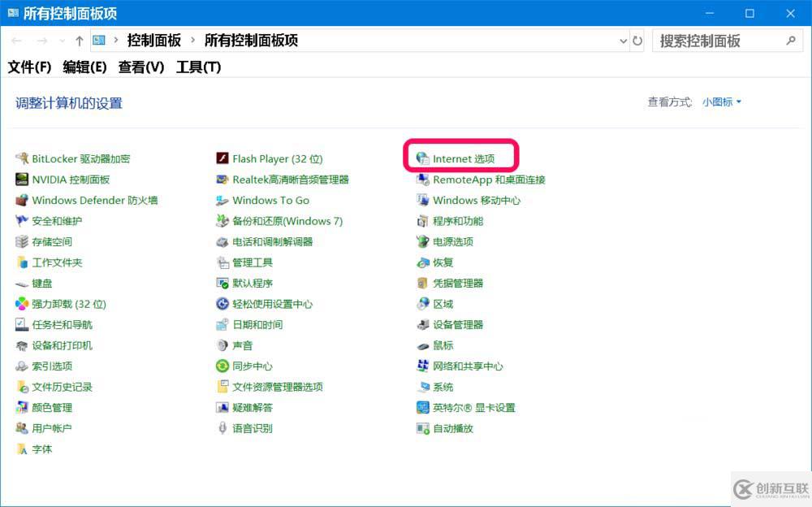Open 程序和功能 link
Viewport: 812px width, 507px height.
[458, 221]
